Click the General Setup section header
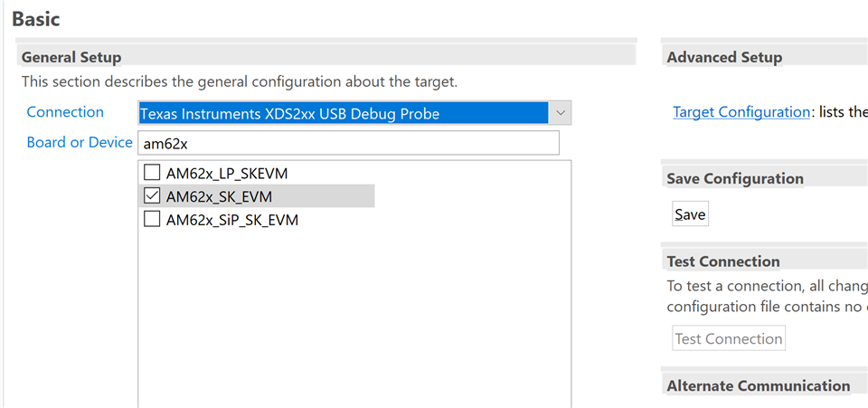The width and height of the screenshot is (868, 408). [71, 57]
